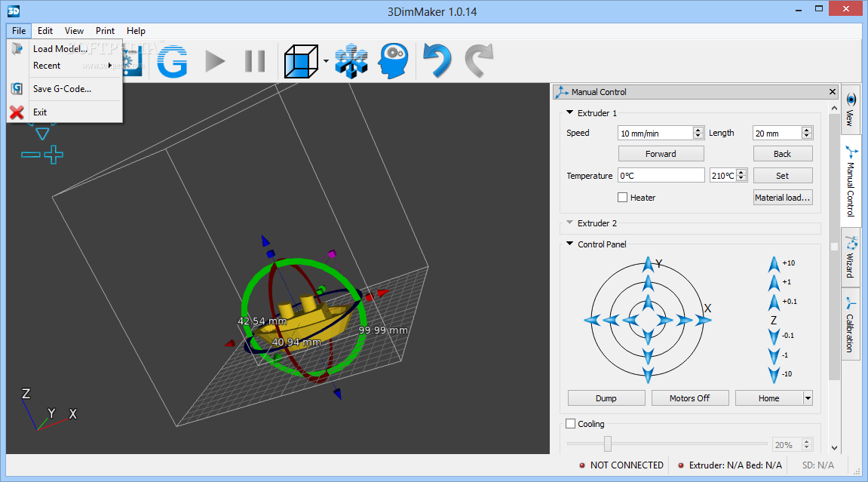Image resolution: width=868 pixels, height=482 pixels.
Task: Click the Forward button
Action: point(661,153)
